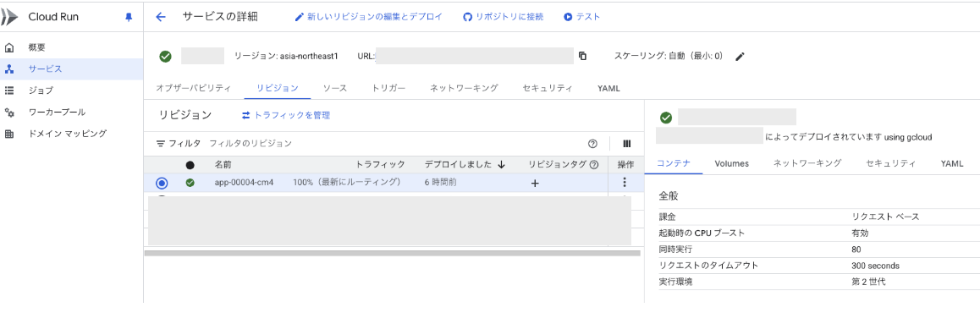Click revision detail green check icon
This screenshot has height=313, width=980.
click(x=666, y=118)
